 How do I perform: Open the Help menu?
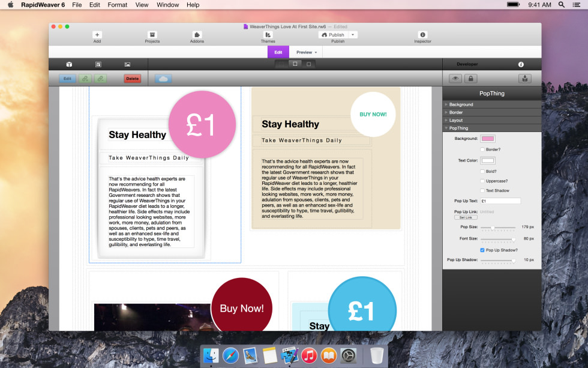193,5
